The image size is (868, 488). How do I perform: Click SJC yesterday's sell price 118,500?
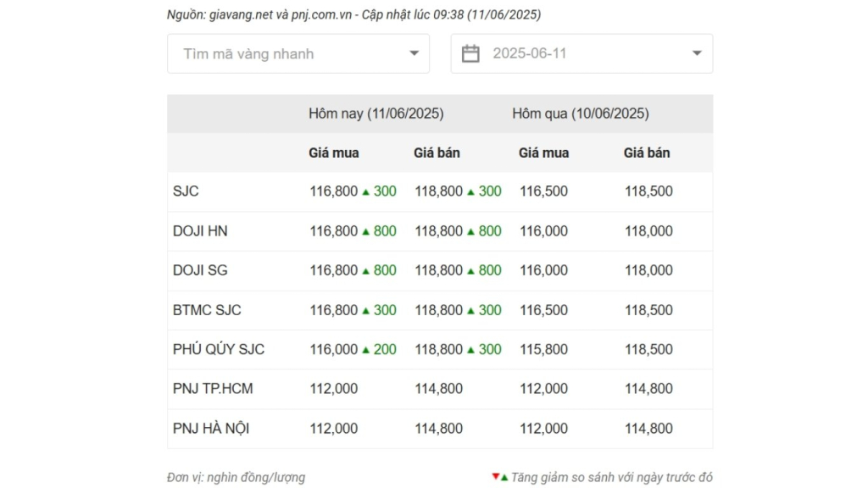click(648, 191)
